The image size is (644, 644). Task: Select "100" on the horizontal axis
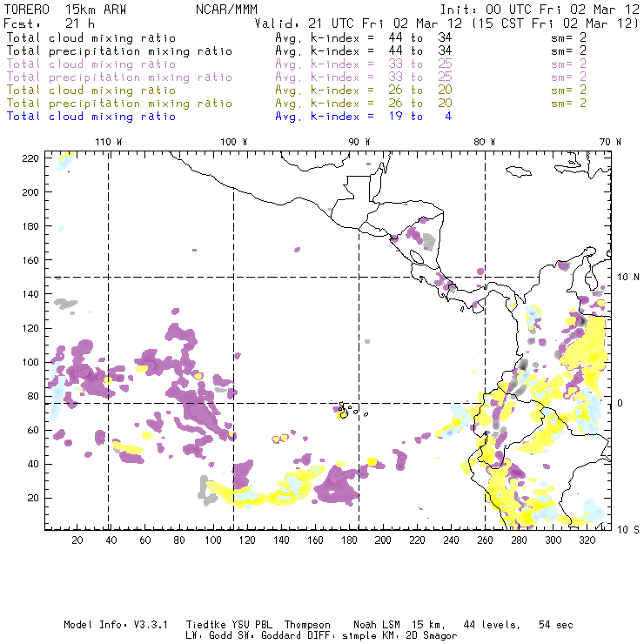(213, 540)
